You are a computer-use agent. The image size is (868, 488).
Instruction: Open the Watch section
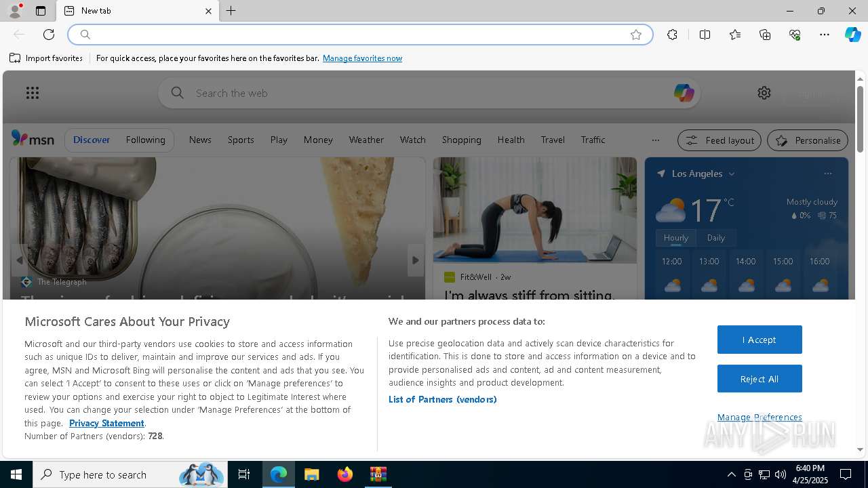pyautogui.click(x=412, y=140)
